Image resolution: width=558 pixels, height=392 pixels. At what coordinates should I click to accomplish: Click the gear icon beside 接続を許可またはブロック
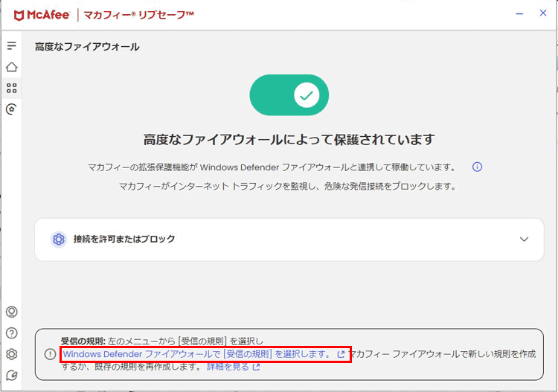coord(58,239)
